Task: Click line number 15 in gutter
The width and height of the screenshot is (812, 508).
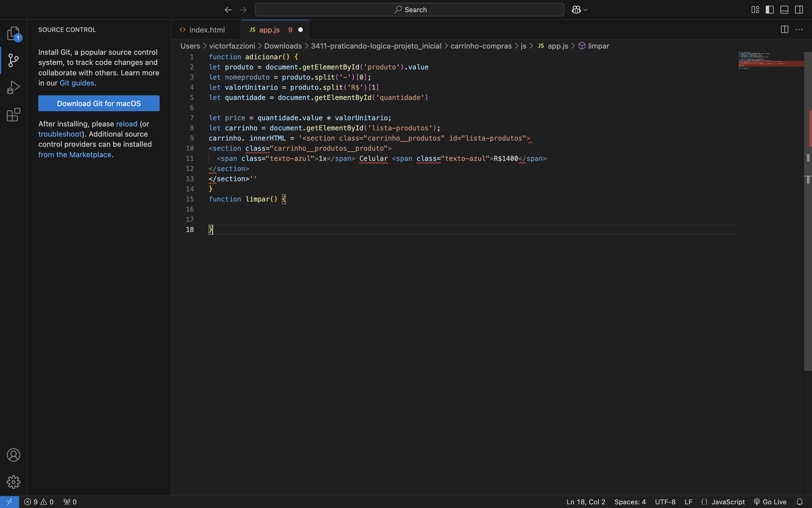Action: (x=189, y=199)
